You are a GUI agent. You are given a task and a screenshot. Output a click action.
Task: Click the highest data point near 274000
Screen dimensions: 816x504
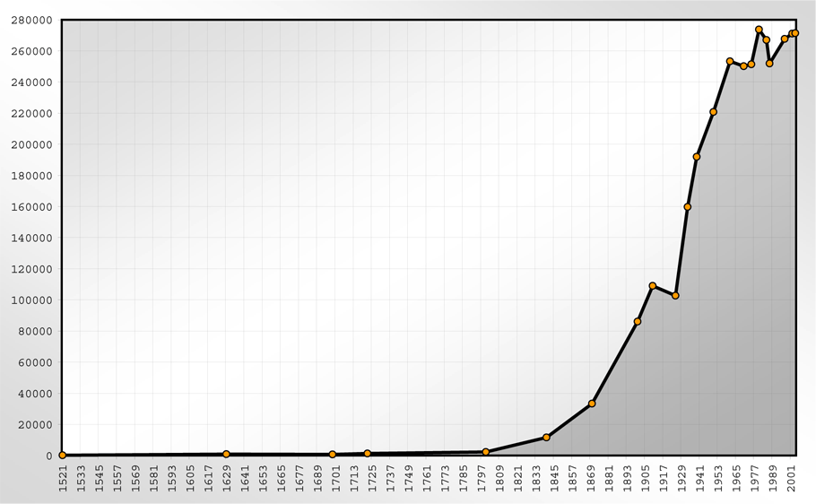[x=759, y=30]
